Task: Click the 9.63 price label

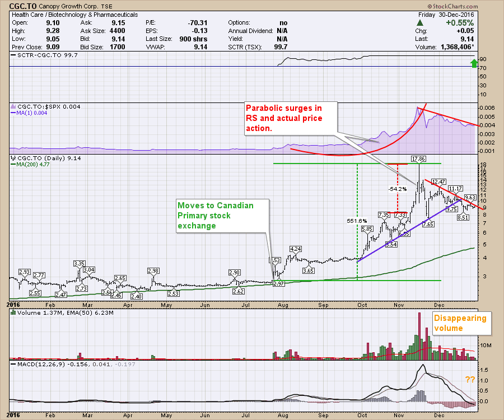Action: pyautogui.click(x=470, y=198)
